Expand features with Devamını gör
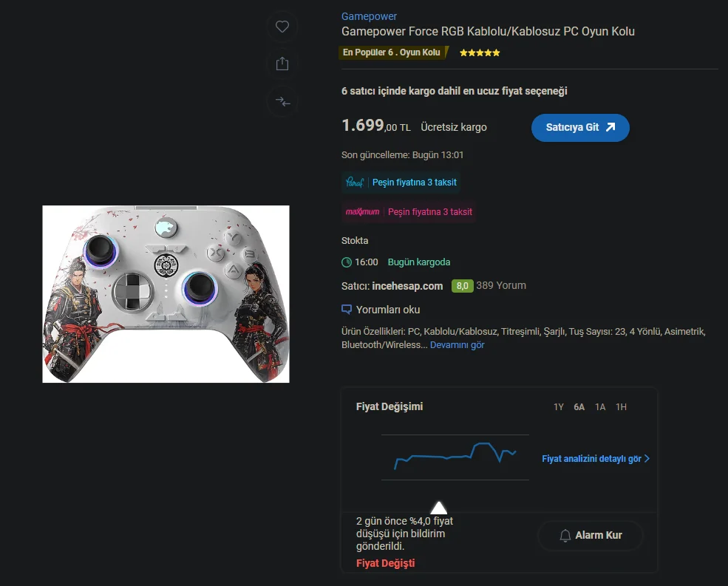Image resolution: width=728 pixels, height=586 pixels. point(457,345)
